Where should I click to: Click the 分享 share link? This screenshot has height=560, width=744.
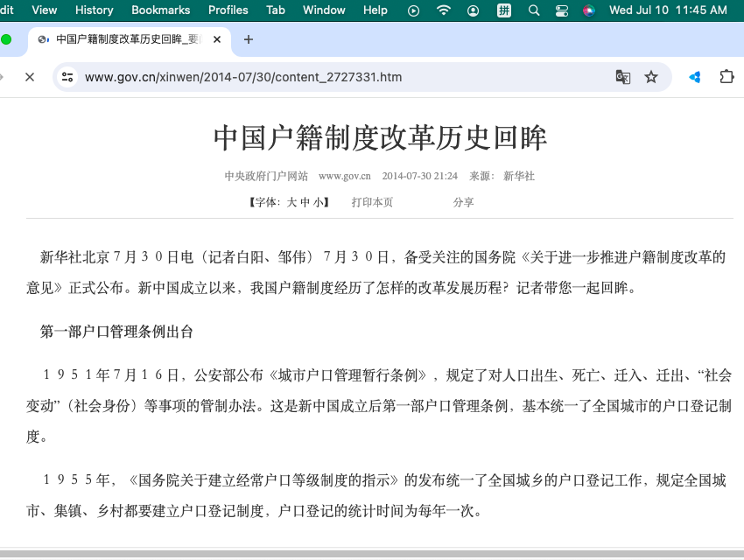click(463, 202)
